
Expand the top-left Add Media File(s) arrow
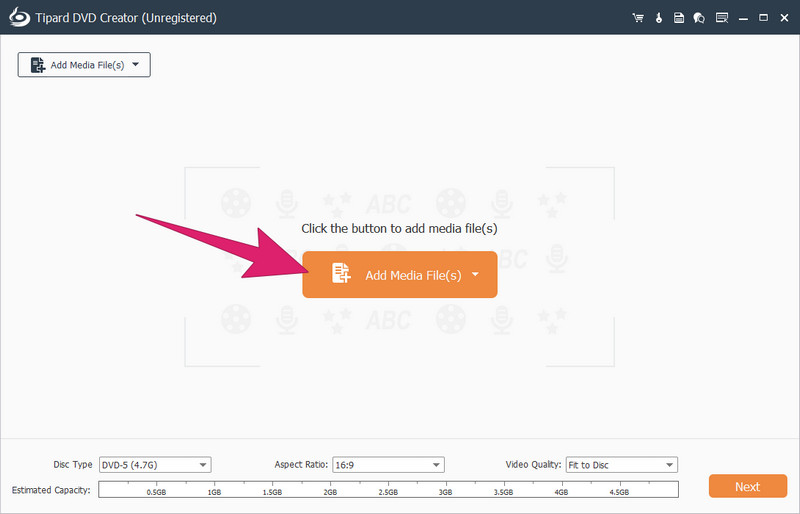[x=135, y=64]
